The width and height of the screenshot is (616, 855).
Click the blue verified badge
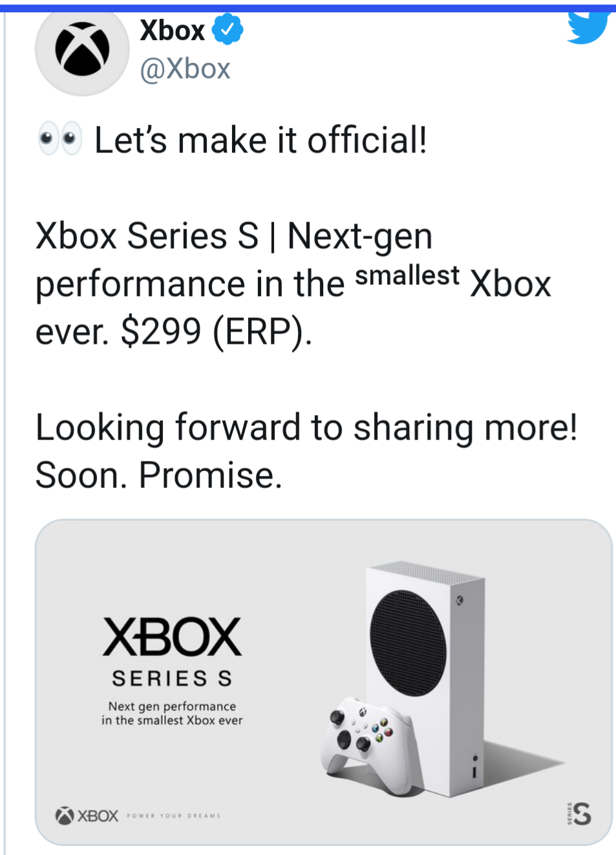tap(228, 30)
